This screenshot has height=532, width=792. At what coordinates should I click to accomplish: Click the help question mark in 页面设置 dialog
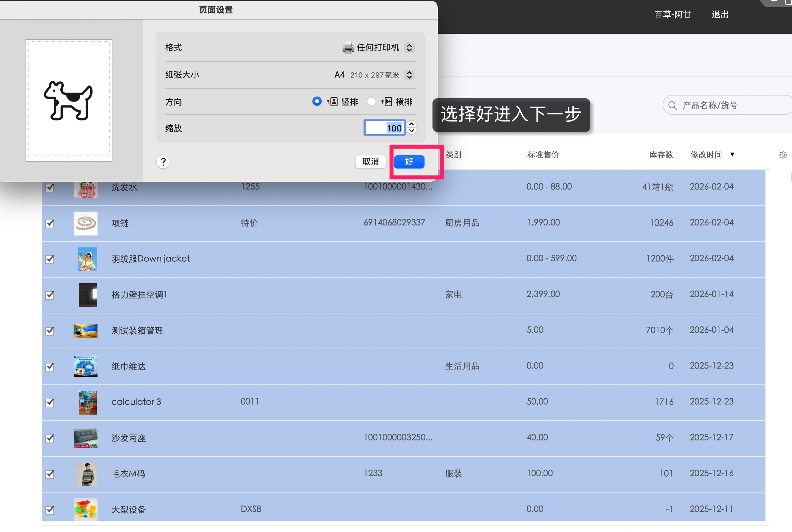pyautogui.click(x=163, y=162)
